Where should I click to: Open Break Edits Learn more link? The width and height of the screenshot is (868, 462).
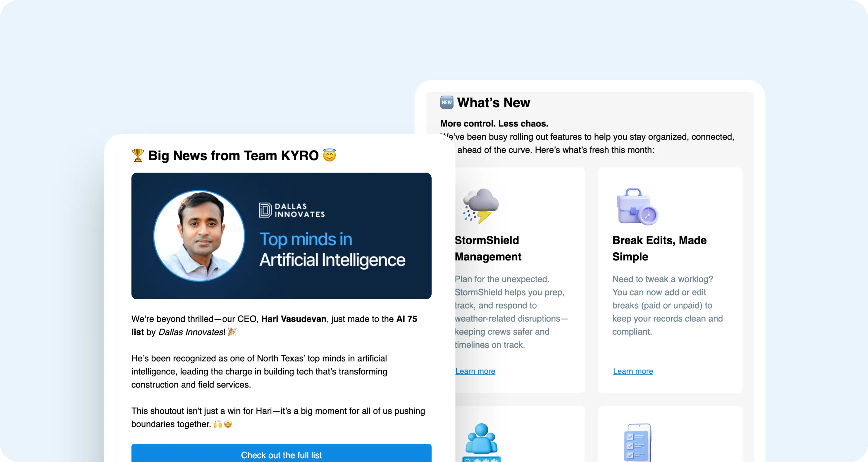click(633, 371)
